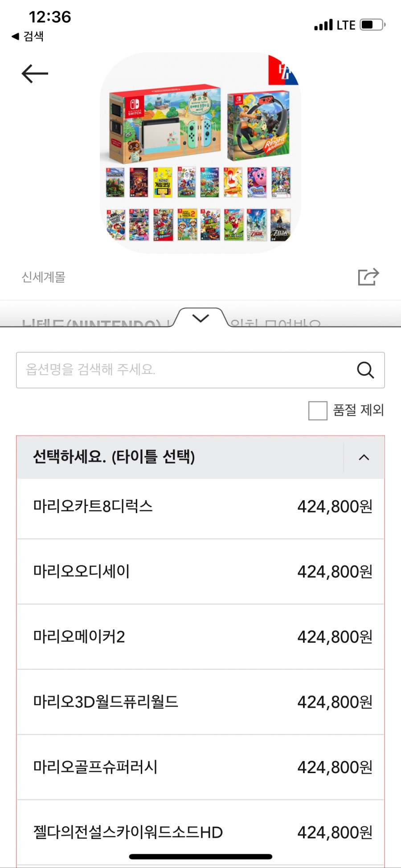Tap the red-blue badge on product image
The width and height of the screenshot is (401, 868).
(x=283, y=70)
